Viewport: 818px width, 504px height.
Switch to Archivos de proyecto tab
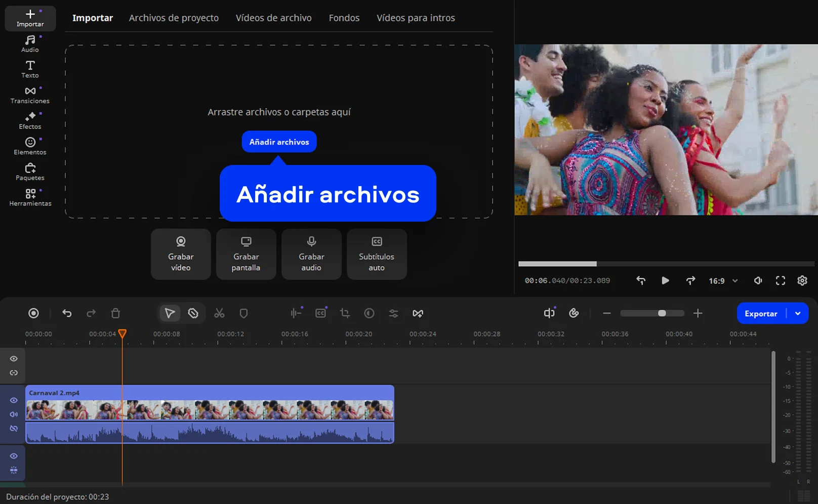click(x=174, y=18)
